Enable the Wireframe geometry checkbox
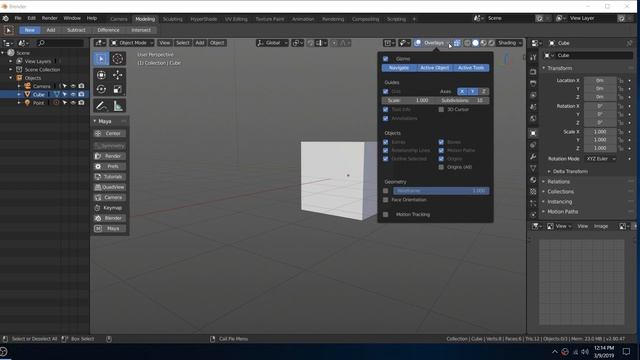Screen dimensions: 640x360 [x=386, y=191]
